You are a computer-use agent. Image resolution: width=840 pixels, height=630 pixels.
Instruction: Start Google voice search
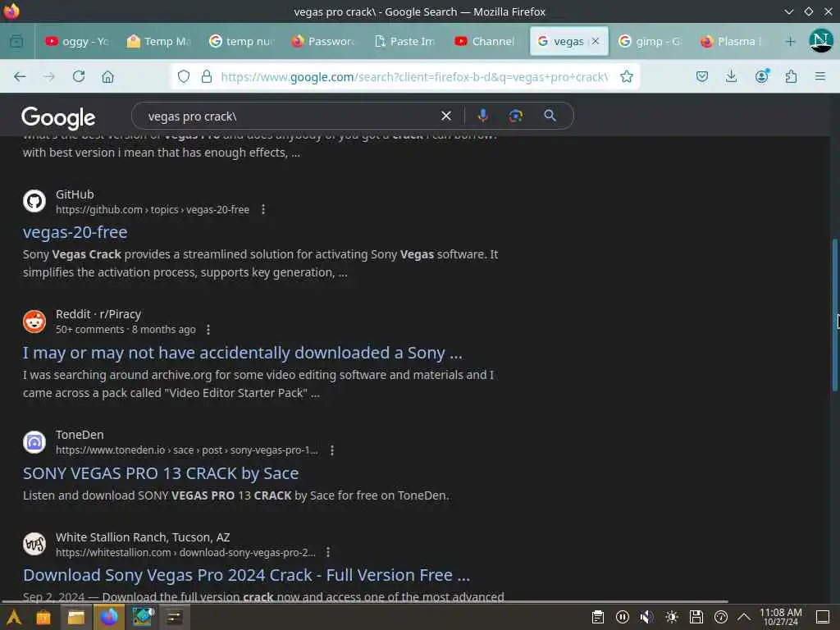tap(482, 116)
